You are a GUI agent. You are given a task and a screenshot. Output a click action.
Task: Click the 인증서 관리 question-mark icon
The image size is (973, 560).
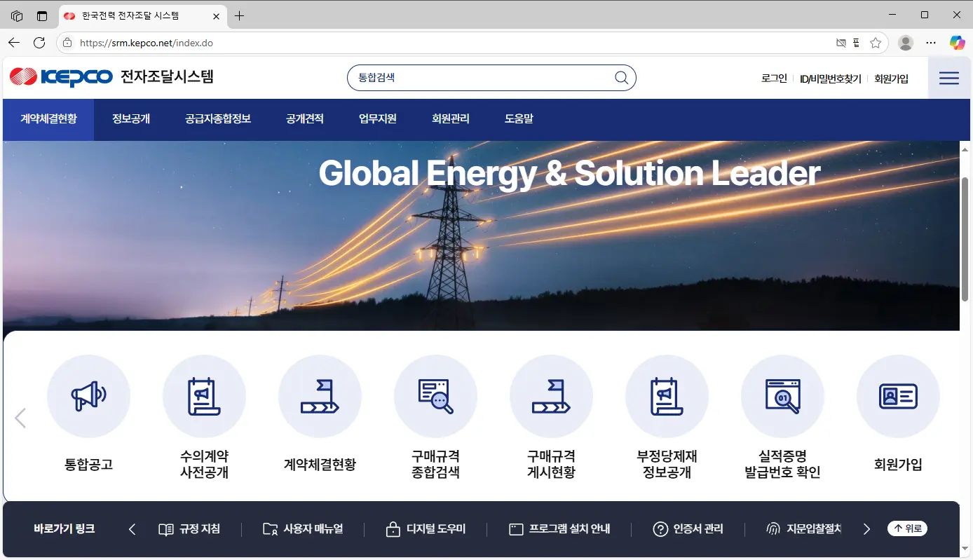click(x=660, y=529)
